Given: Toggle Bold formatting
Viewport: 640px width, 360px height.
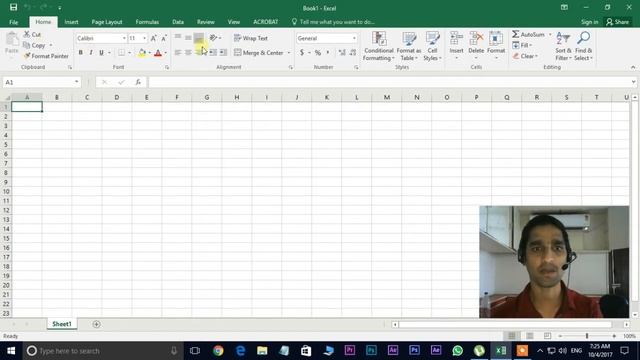Looking at the screenshot, I should coord(81,53).
